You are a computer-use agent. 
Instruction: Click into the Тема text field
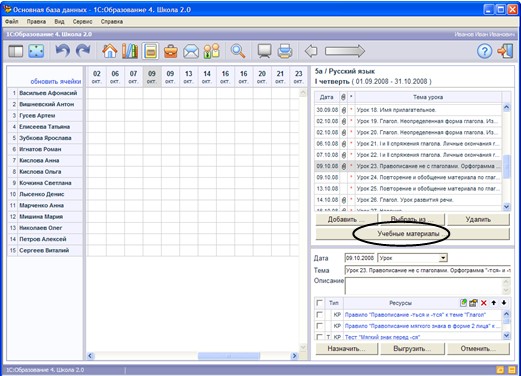428,270
